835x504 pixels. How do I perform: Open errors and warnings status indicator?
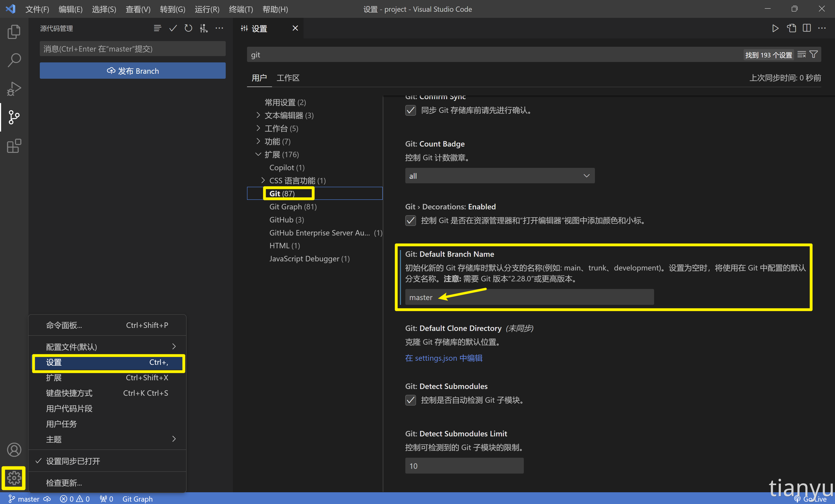click(75, 499)
